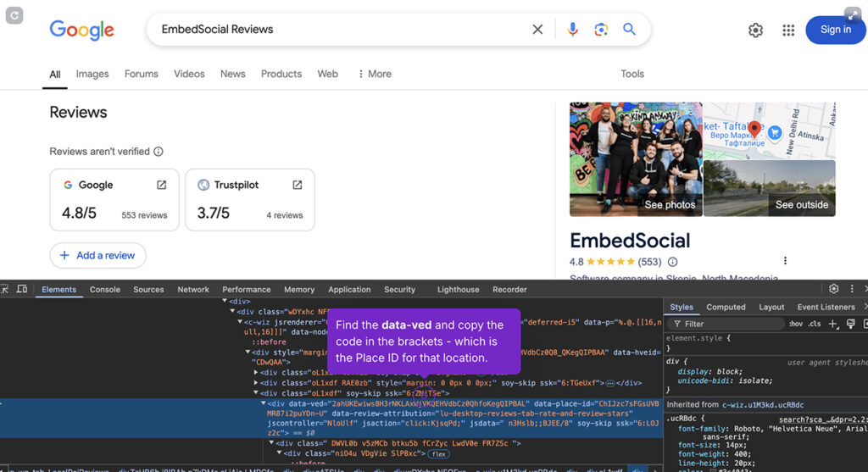
Task: Open DevTools three-dot customize menu
Action: (x=852, y=289)
